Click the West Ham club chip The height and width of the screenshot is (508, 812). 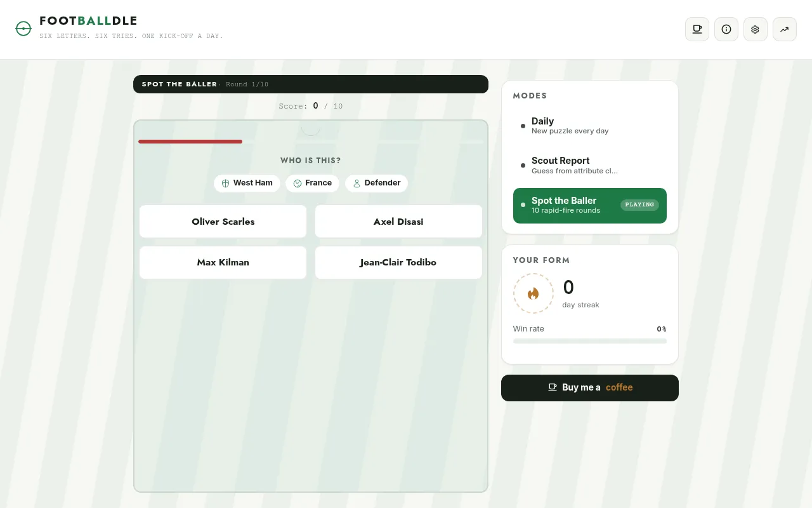pos(247,184)
